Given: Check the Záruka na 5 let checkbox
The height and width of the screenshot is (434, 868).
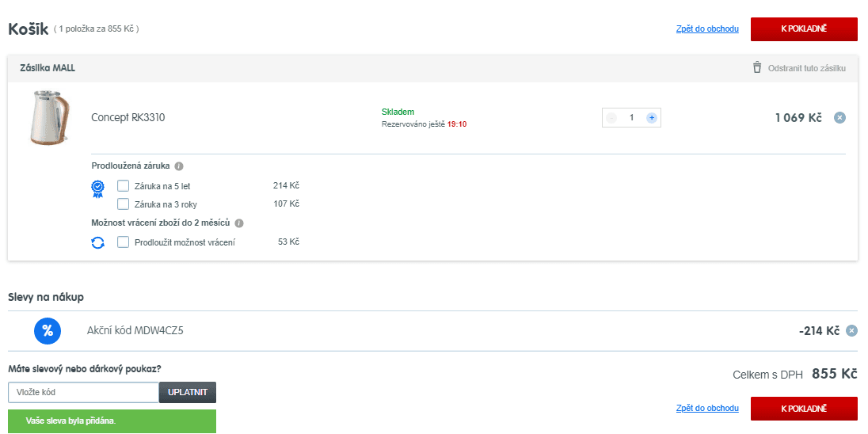Looking at the screenshot, I should point(123,186).
